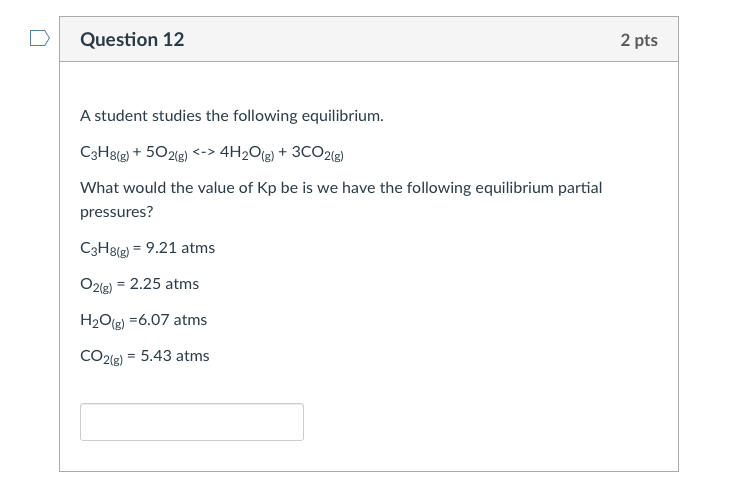Click the C3H8 reactant in the equation
The image size is (741, 503).
[x=105, y=153]
